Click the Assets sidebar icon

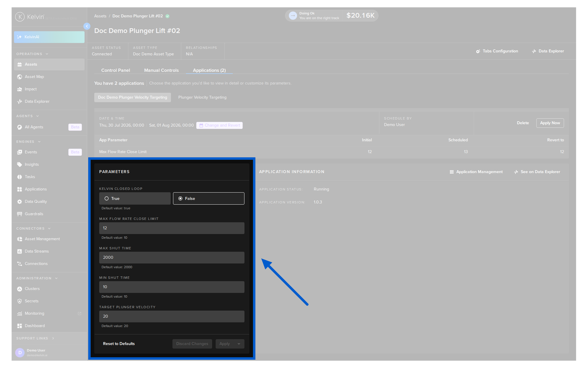pos(20,64)
